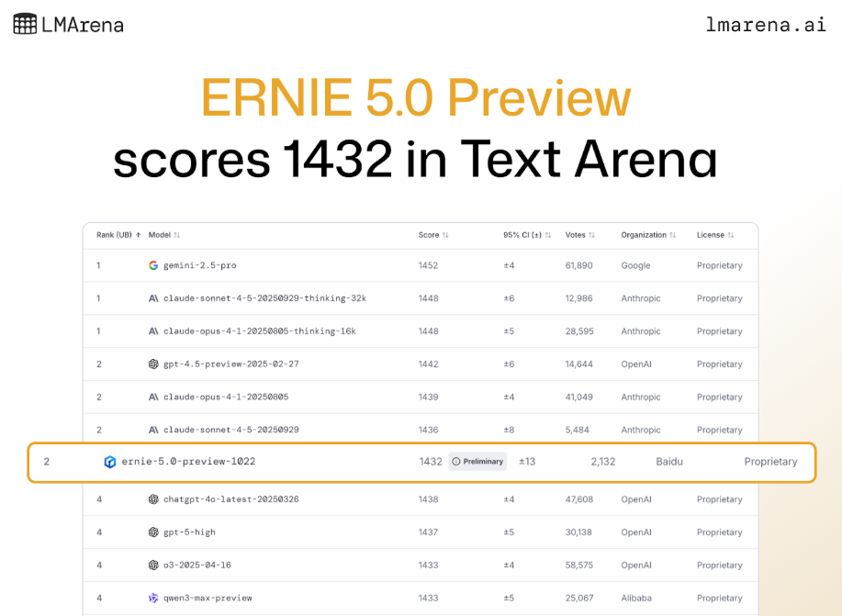
Task: Click the votes value 61,890
Action: coord(578,265)
